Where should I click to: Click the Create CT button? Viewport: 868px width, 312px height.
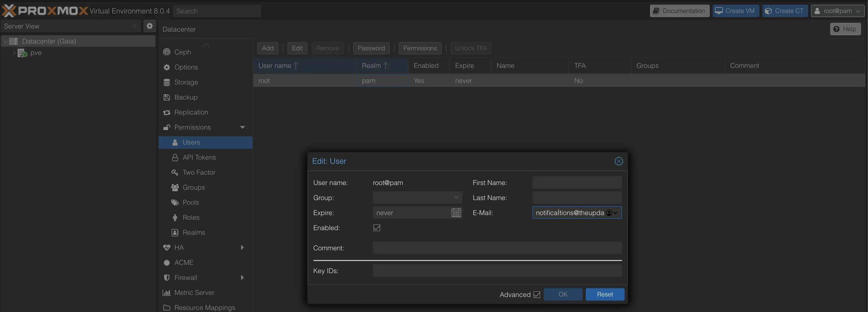pyautogui.click(x=785, y=11)
